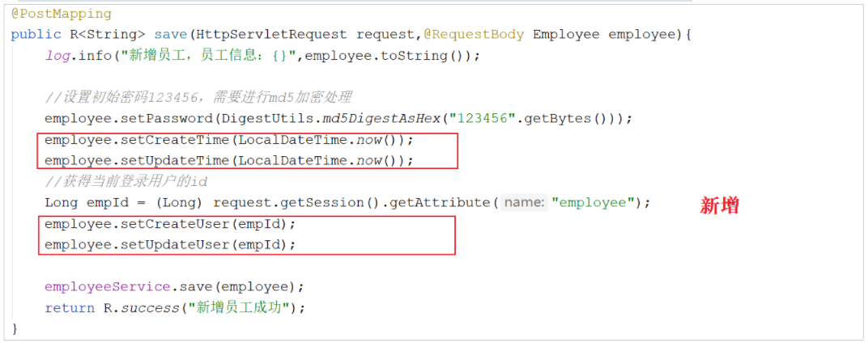Image resolution: width=868 pixels, height=347 pixels.
Task: Click comment 获得当前登录用户的id
Action: 126,182
